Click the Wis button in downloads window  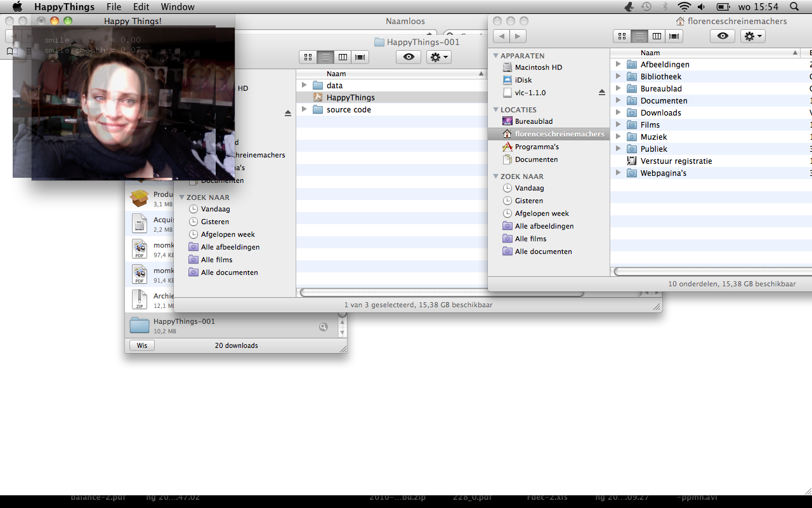point(142,345)
